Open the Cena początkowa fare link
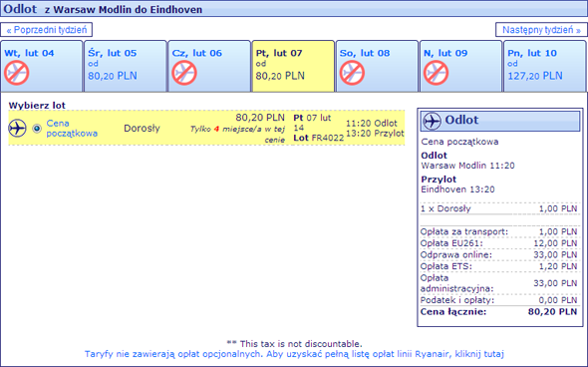 click(72, 128)
